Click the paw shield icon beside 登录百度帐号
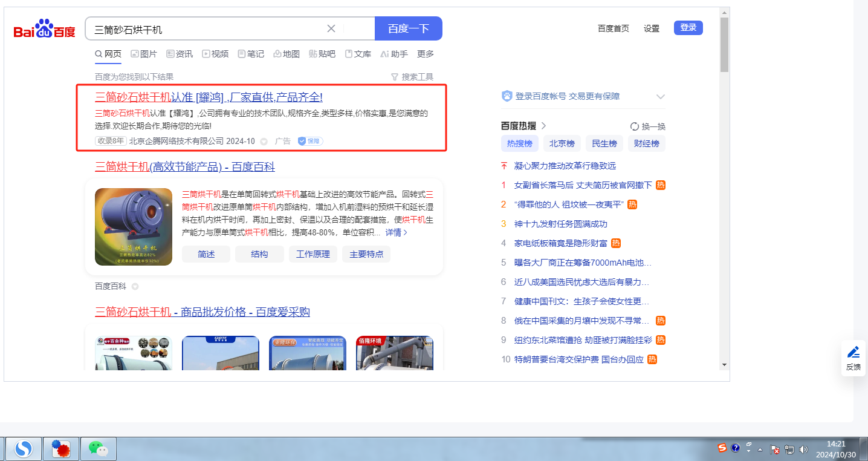The height and width of the screenshot is (461, 868). pos(507,96)
